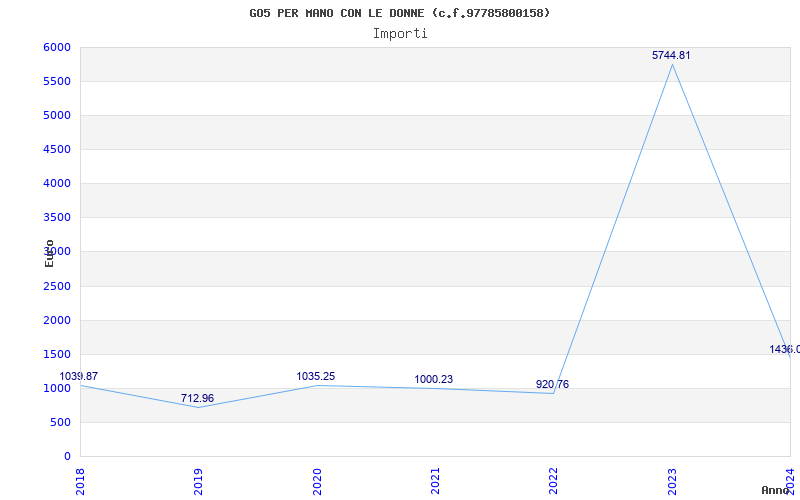
Task: Select the 1000 y-axis value
Action: [57, 388]
